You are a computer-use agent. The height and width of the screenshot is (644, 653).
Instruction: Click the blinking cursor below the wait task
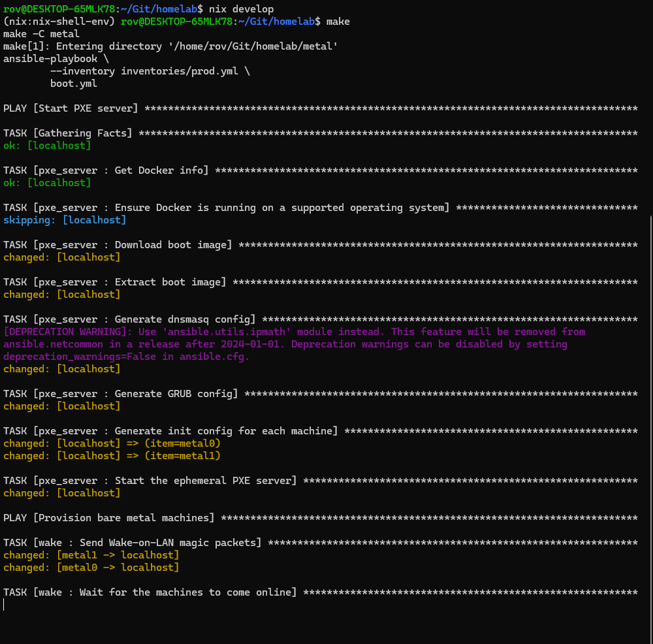[x=5, y=604]
